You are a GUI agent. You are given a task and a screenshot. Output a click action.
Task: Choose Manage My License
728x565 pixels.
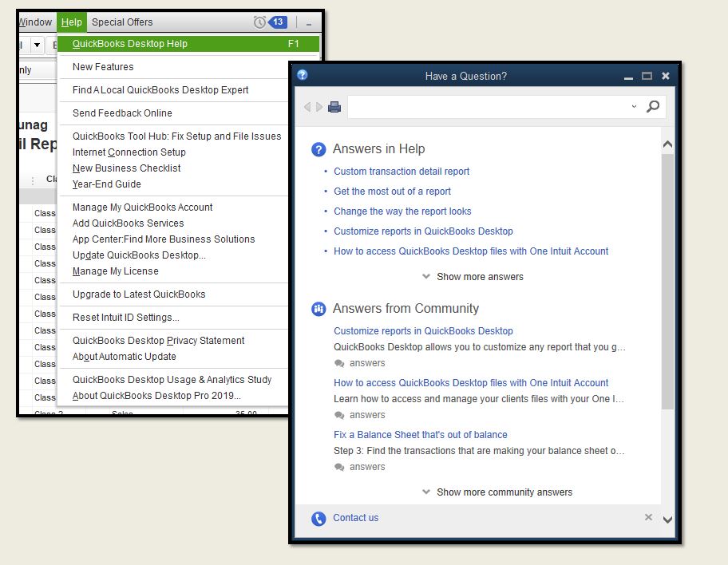tap(115, 271)
